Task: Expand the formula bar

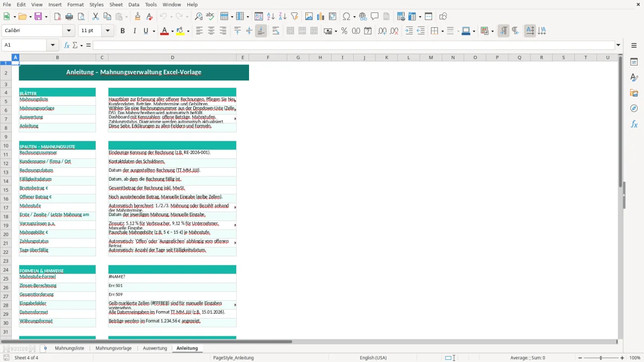Action: [x=618, y=45]
